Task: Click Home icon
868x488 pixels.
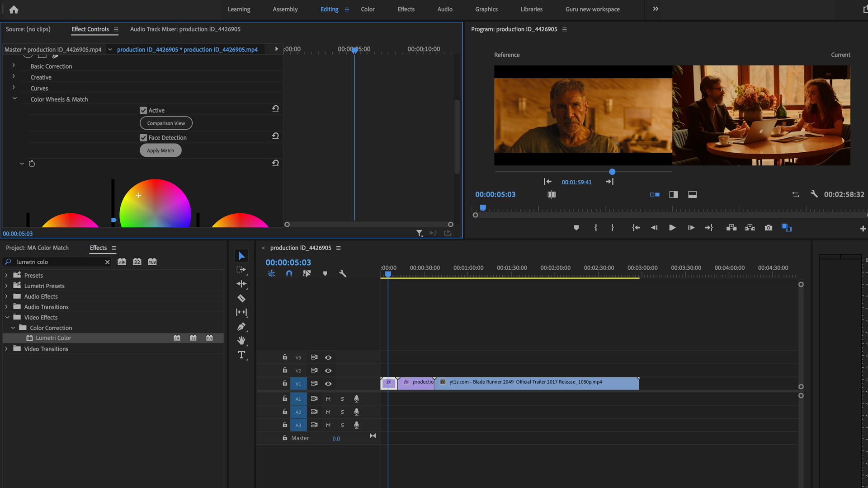Action: (14, 9)
